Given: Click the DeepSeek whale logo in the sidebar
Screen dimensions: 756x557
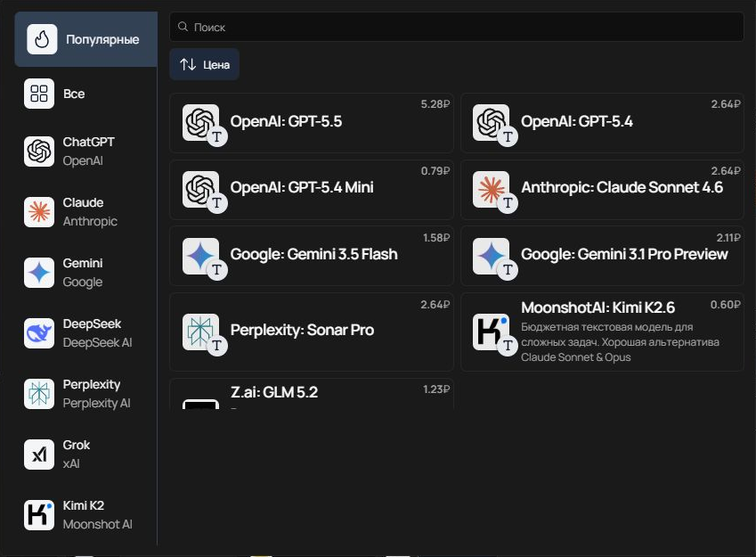Looking at the screenshot, I should (39, 333).
